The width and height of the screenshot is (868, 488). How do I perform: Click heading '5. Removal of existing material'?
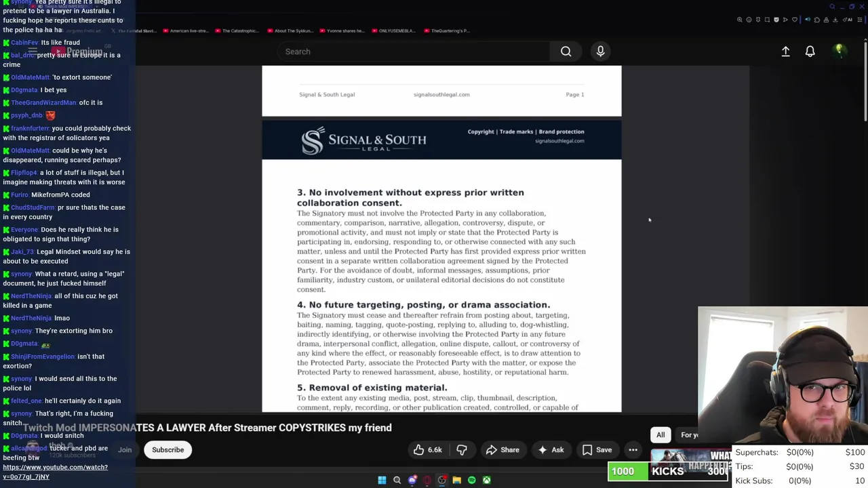coord(372,388)
